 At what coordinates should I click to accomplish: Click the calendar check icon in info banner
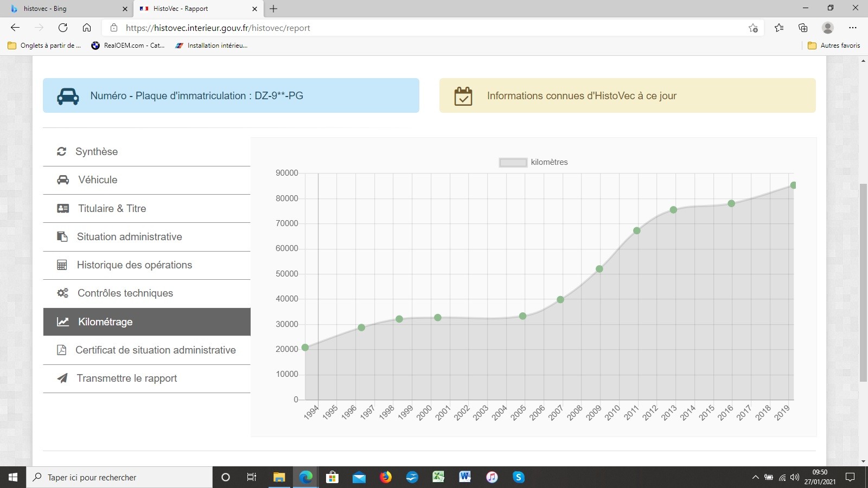click(463, 96)
